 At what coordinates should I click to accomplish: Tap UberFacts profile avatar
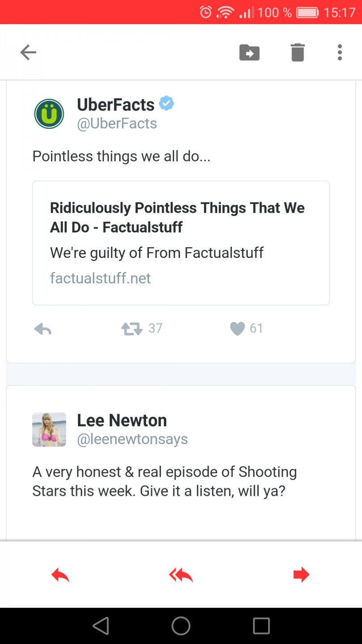click(x=49, y=114)
